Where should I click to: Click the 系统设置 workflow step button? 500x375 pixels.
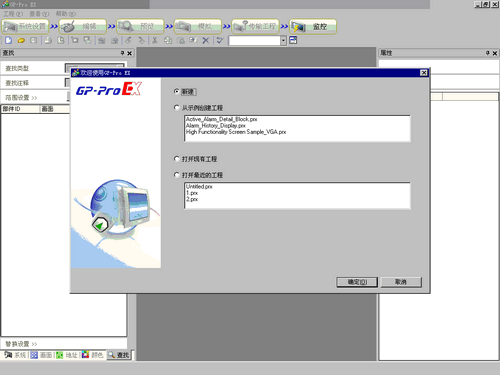[x=25, y=26]
